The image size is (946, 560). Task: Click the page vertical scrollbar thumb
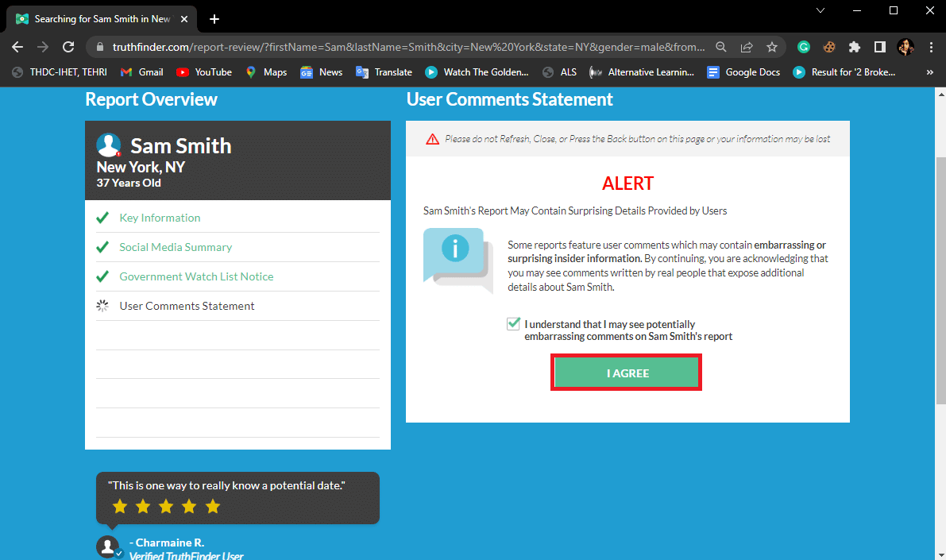[940, 280]
